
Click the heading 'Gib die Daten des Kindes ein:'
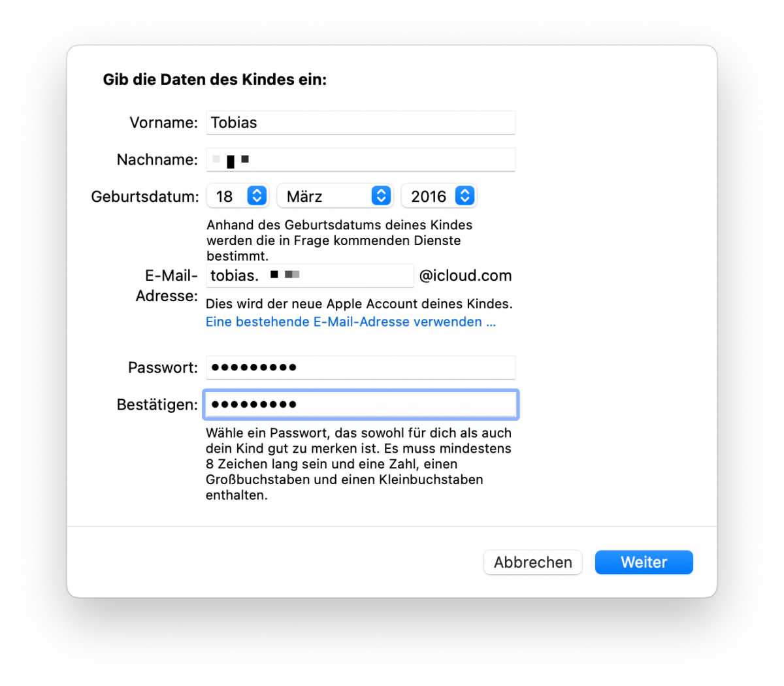[x=215, y=80]
